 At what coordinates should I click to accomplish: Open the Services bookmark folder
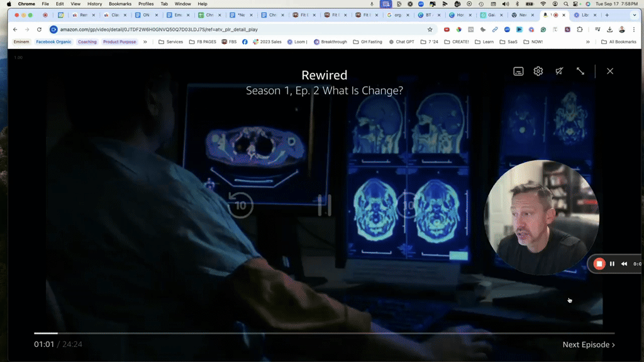pos(170,42)
